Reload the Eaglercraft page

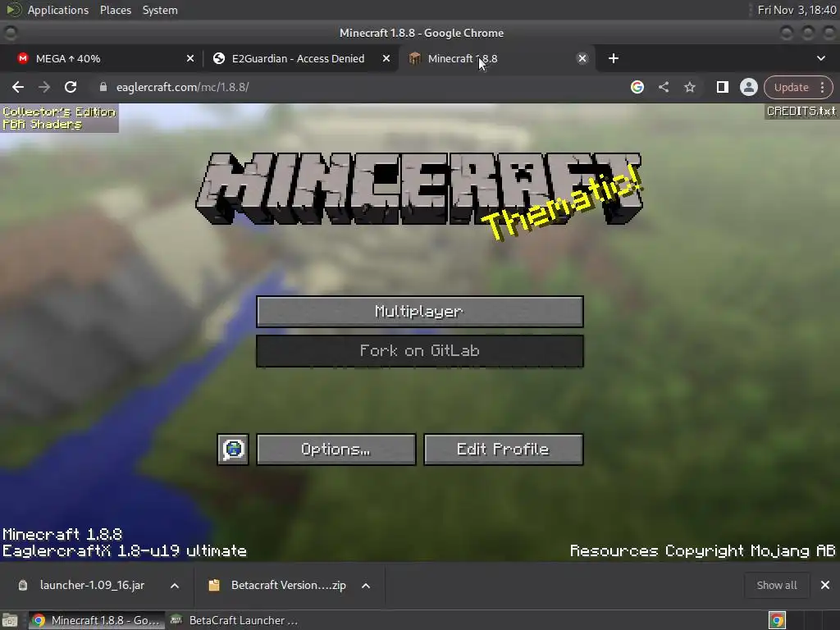pyautogui.click(x=71, y=87)
